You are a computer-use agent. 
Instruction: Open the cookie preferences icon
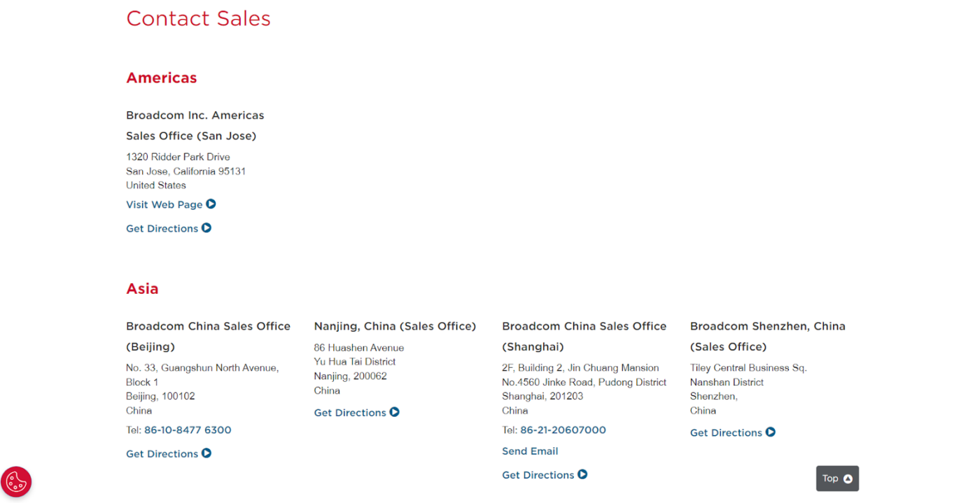tap(16, 482)
